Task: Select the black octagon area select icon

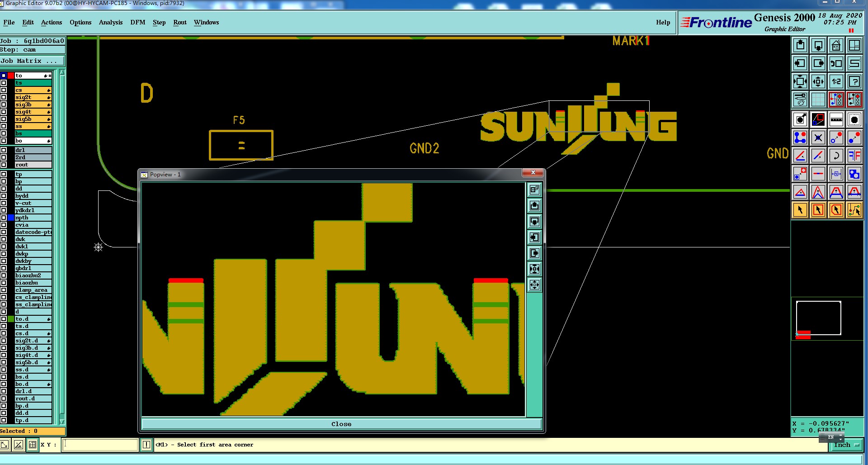Action: click(854, 119)
